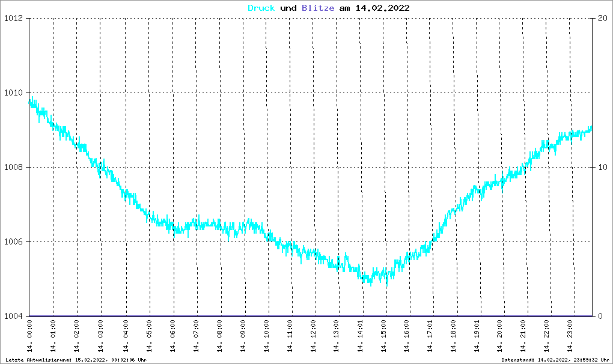Click the left axis label 1004
Viewport: 613px width, 364px height.
(13, 316)
